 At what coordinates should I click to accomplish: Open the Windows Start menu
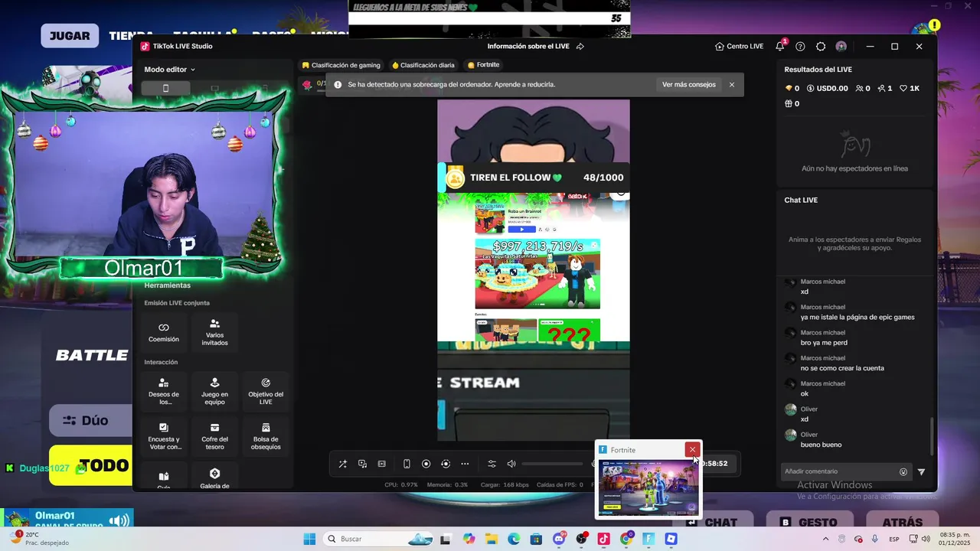309,539
